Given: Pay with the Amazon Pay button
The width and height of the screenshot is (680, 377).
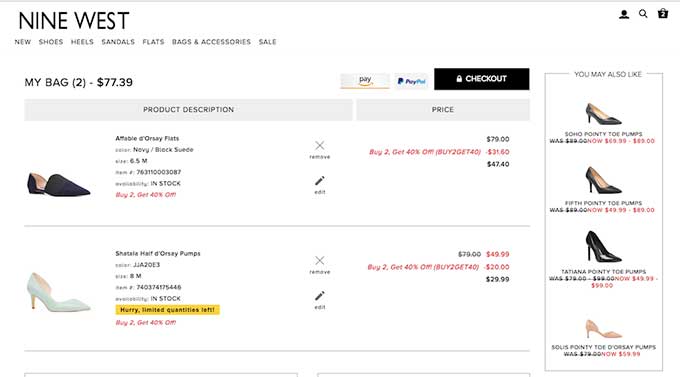Looking at the screenshot, I should point(365,81).
